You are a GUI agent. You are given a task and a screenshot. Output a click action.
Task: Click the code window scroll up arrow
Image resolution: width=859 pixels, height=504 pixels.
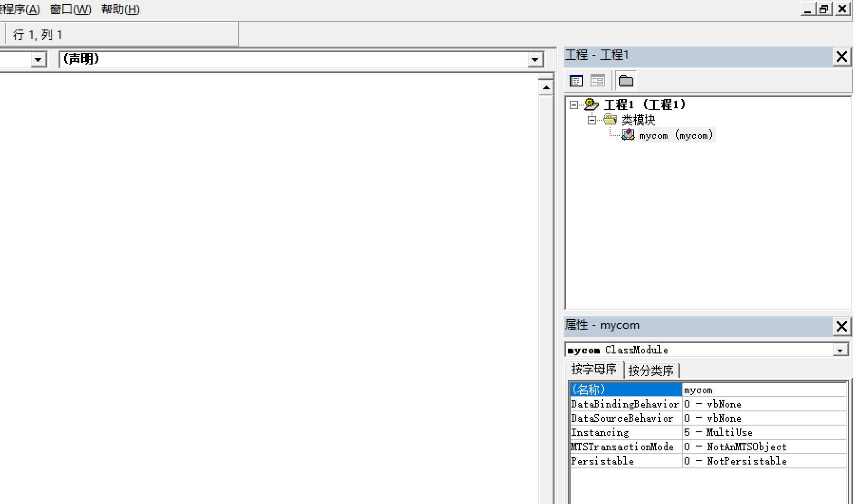[546, 87]
